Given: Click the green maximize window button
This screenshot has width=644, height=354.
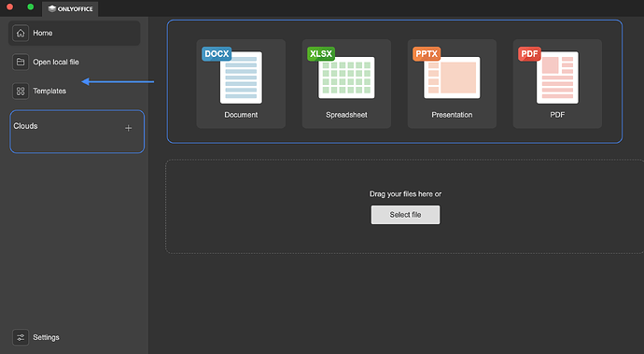Looking at the screenshot, I should click(x=31, y=7).
